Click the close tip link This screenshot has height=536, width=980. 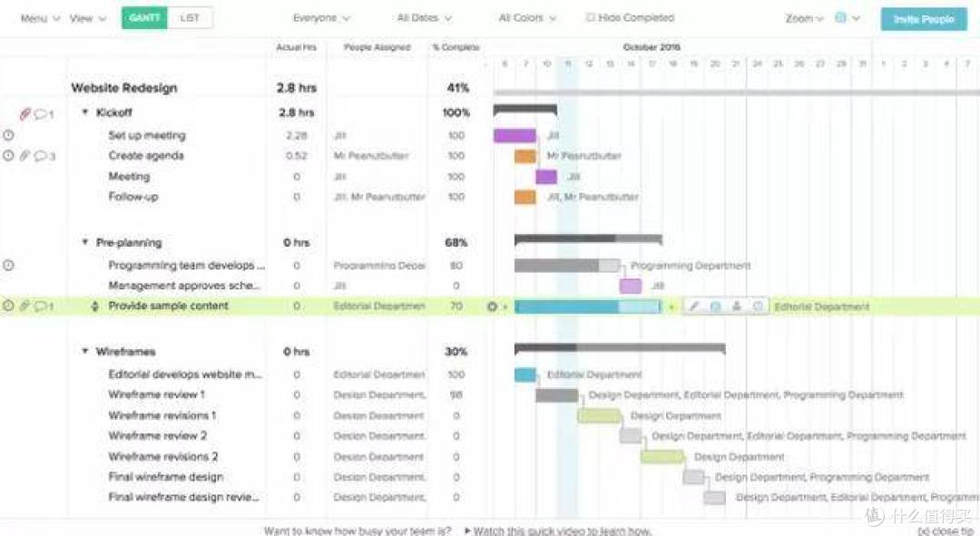(945, 531)
